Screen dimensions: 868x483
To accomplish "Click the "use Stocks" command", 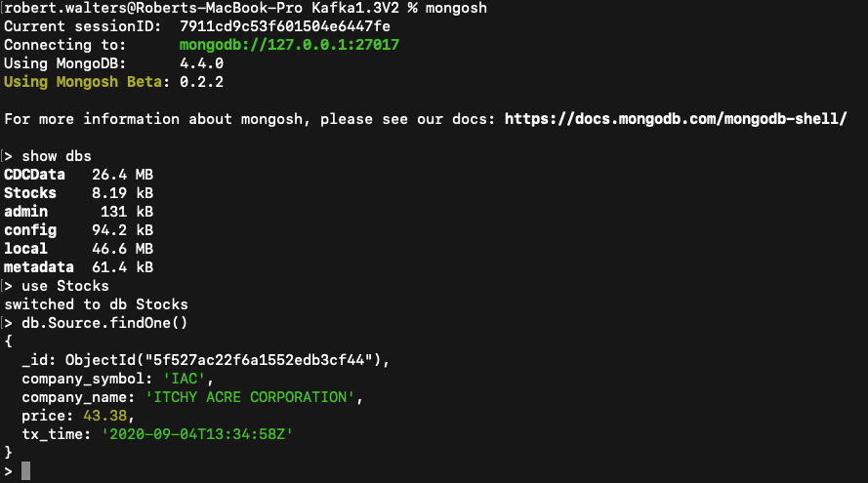I will point(64,286).
